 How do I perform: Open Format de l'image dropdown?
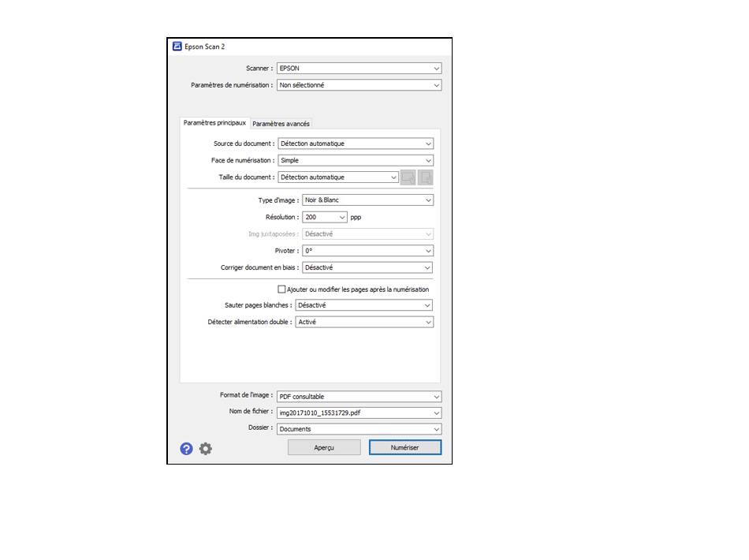[360, 397]
